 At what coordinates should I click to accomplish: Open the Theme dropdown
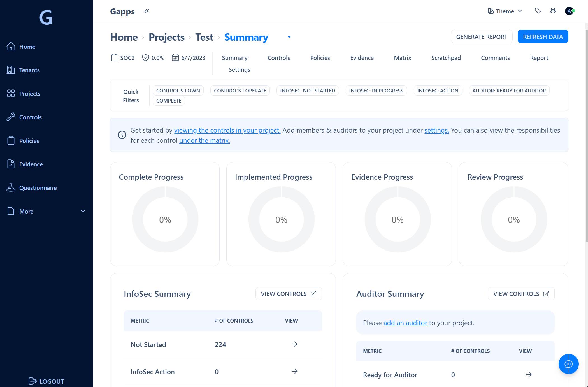(505, 11)
